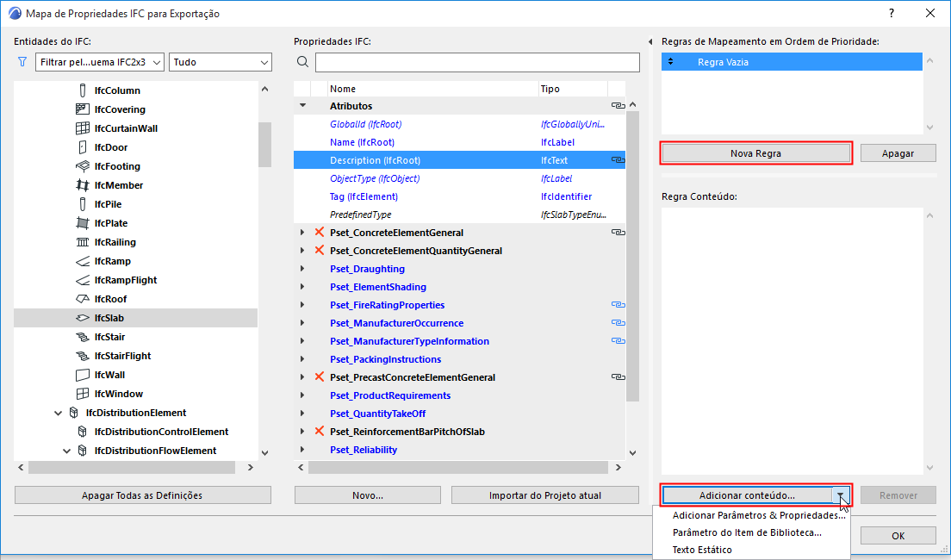
Task: Click the IfcMember entity icon
Action: 83,185
